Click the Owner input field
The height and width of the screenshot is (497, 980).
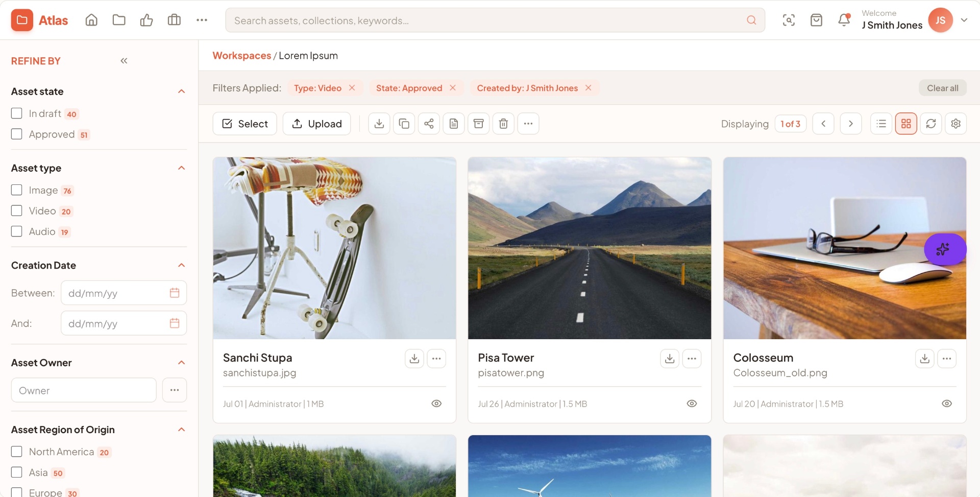pos(84,390)
